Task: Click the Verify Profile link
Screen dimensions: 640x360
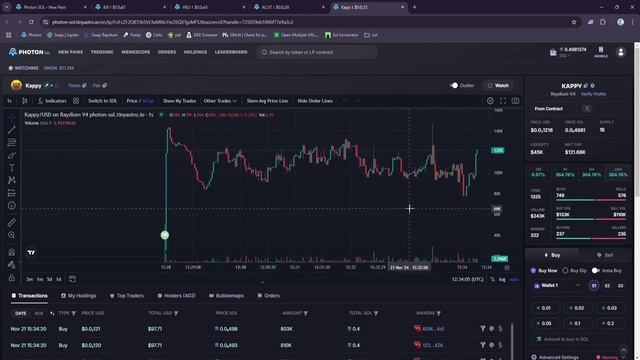Action: (x=593, y=94)
